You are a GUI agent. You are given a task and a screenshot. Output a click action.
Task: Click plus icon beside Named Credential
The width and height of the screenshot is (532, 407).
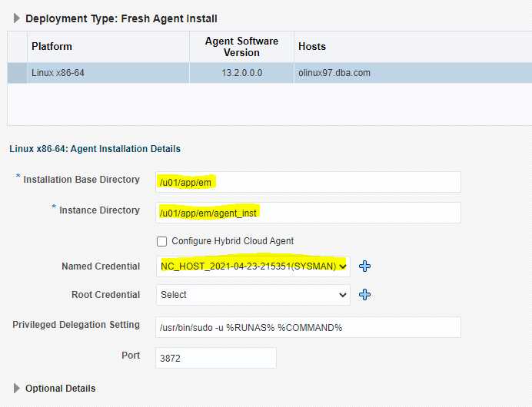pos(364,266)
